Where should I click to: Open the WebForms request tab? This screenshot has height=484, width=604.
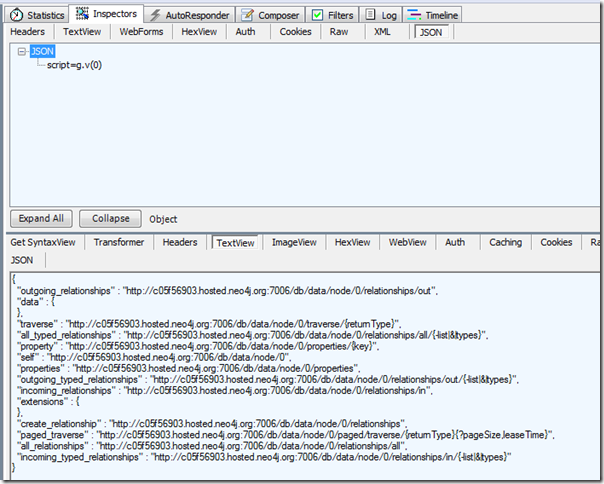click(x=141, y=31)
